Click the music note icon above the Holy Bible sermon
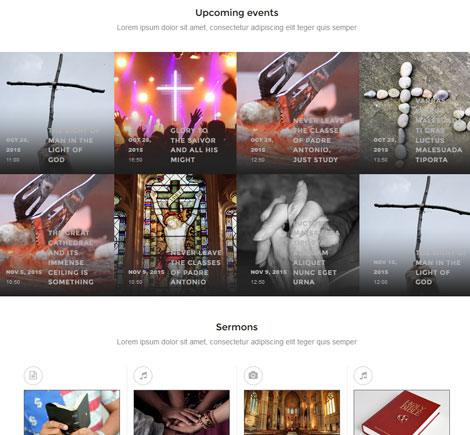The image size is (470, 435). click(x=363, y=375)
